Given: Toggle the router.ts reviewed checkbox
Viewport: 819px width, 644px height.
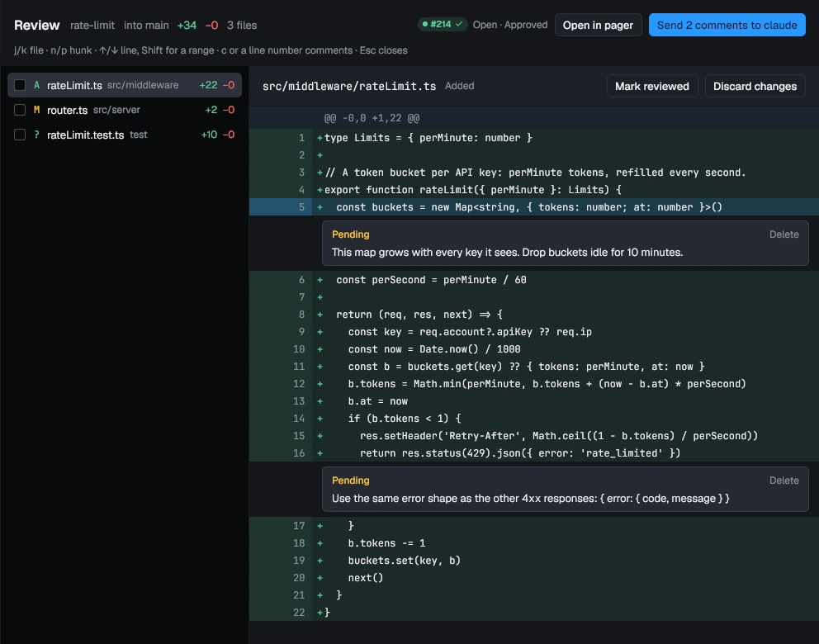Looking at the screenshot, I should (20, 110).
